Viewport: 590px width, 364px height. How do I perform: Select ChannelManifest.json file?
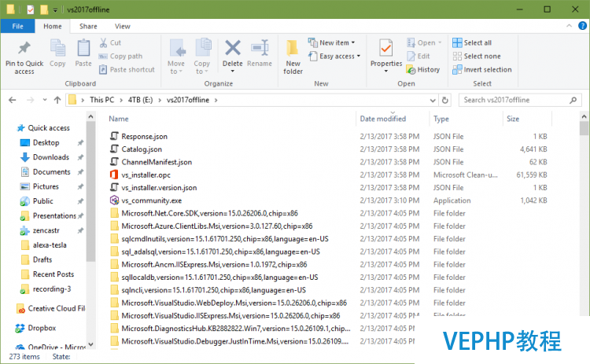157,162
